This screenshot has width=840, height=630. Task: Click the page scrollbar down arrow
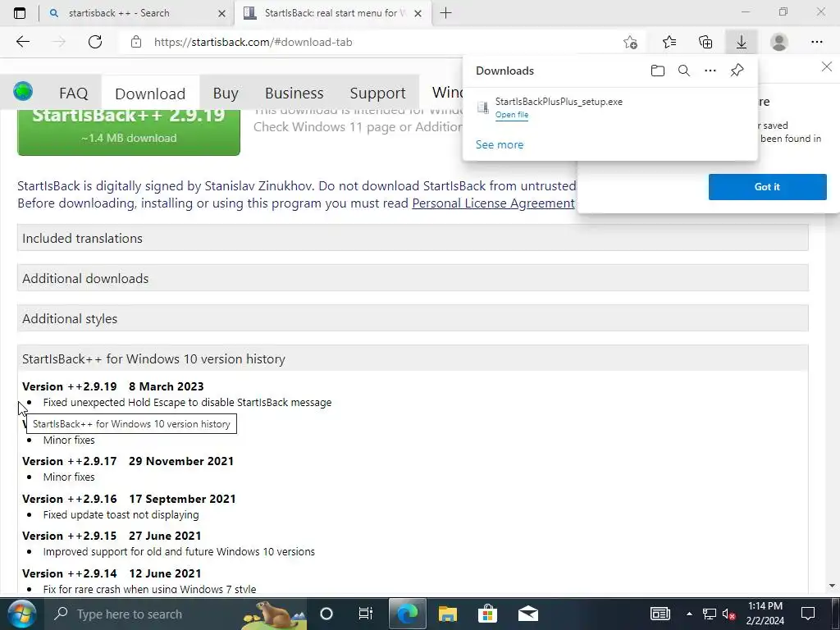pyautogui.click(x=832, y=586)
